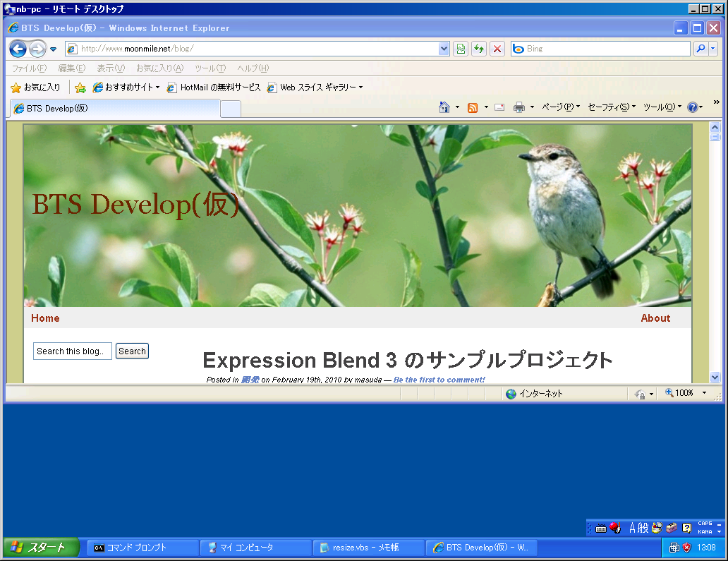Click the Compatibility View icon
This screenshot has width=728, height=561.
(x=461, y=49)
